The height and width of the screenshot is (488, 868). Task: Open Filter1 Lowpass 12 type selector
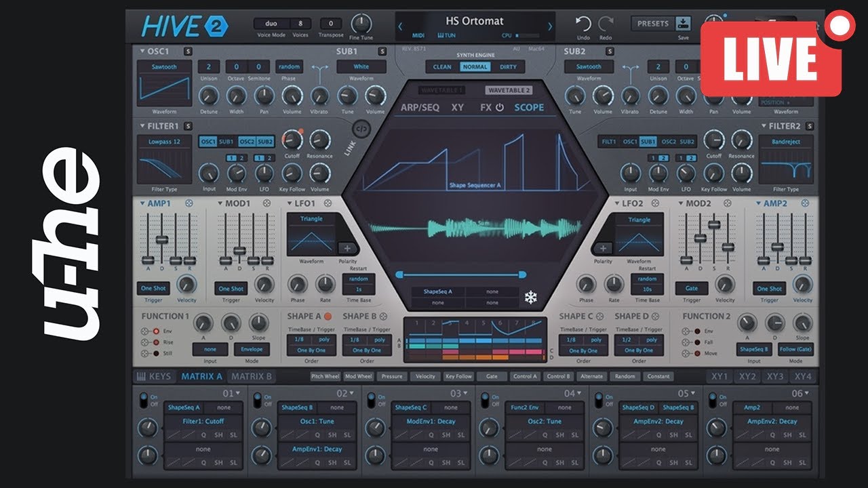[x=164, y=142]
